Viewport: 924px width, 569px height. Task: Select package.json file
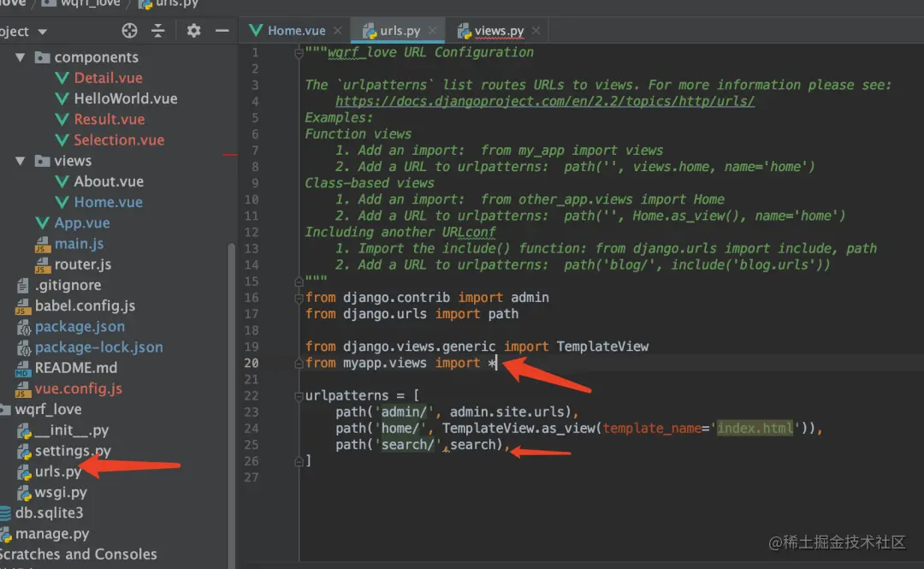coord(80,327)
